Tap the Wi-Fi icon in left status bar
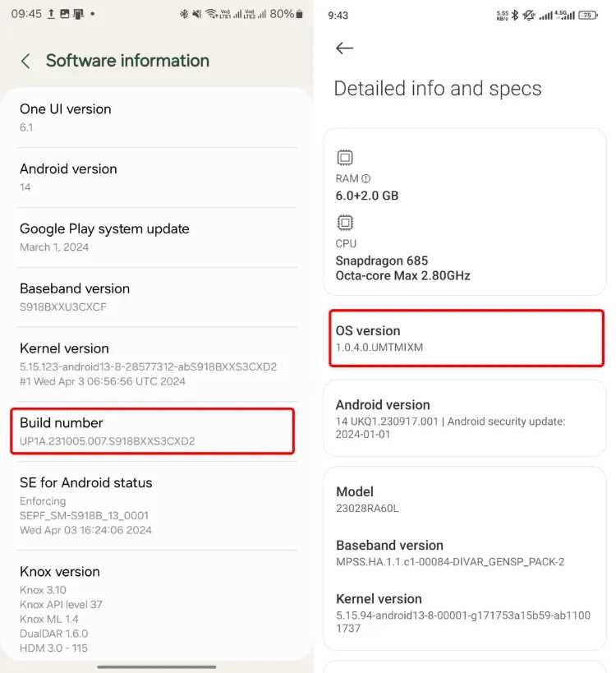 point(211,14)
